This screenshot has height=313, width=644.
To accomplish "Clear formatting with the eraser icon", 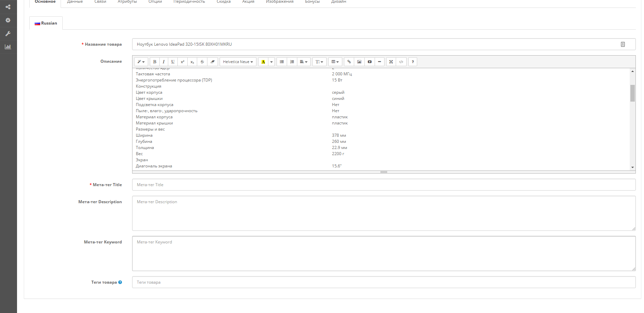I will 213,62.
